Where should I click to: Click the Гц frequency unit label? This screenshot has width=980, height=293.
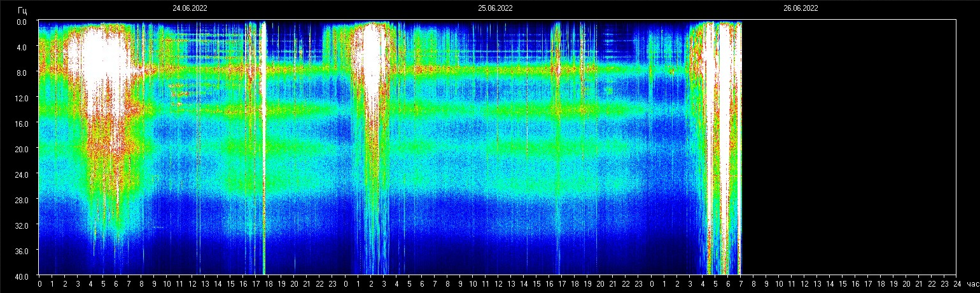click(22, 10)
